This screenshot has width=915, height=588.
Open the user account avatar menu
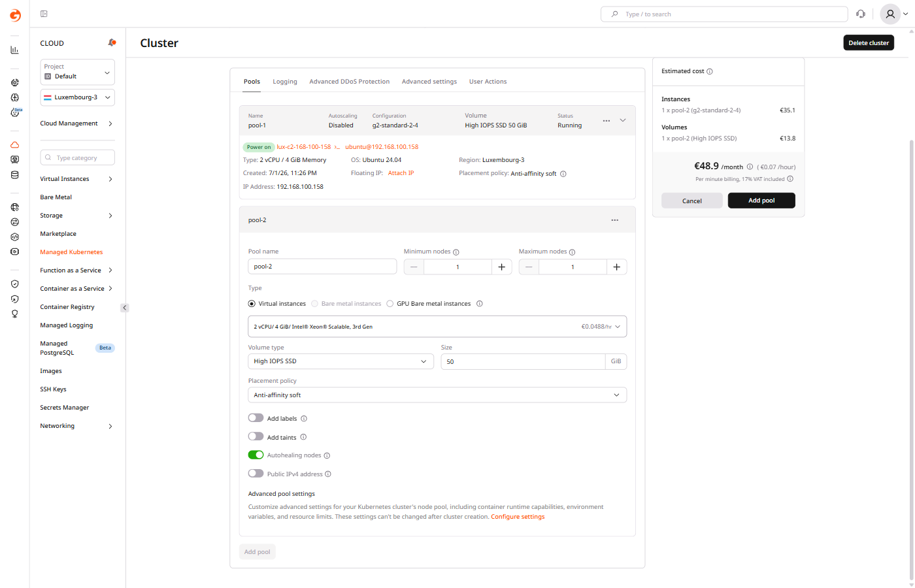(x=894, y=14)
